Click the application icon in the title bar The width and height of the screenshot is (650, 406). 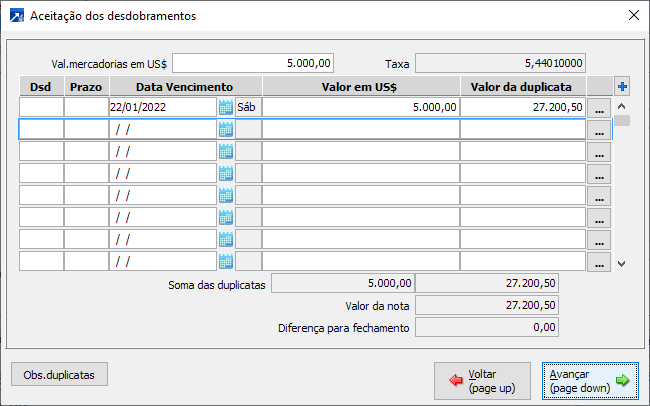click(17, 16)
